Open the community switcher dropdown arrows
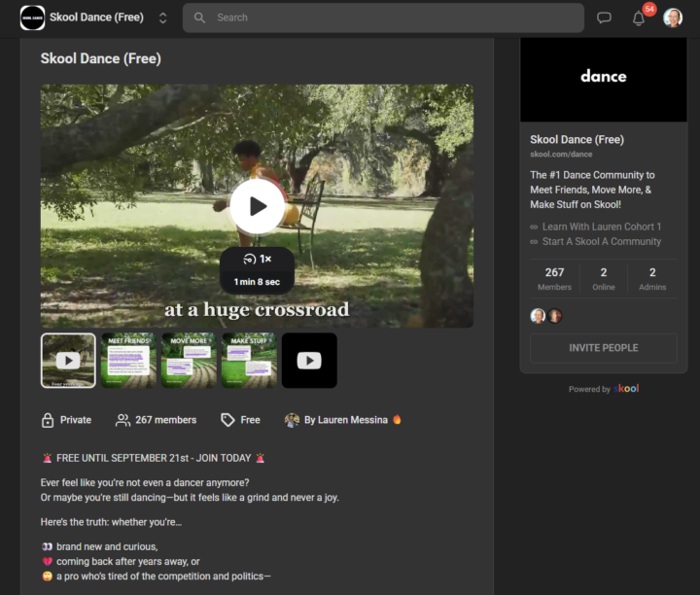Viewport: 700px width, 595px height. 162,17
